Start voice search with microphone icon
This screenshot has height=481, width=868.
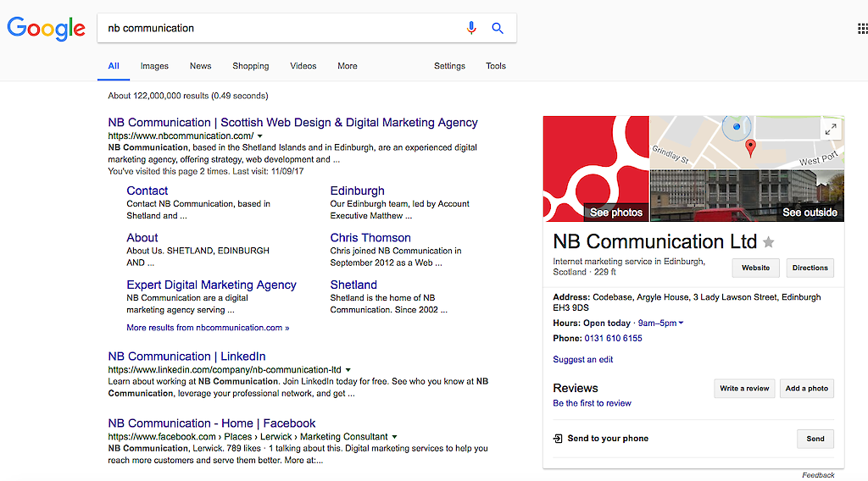pyautogui.click(x=471, y=28)
